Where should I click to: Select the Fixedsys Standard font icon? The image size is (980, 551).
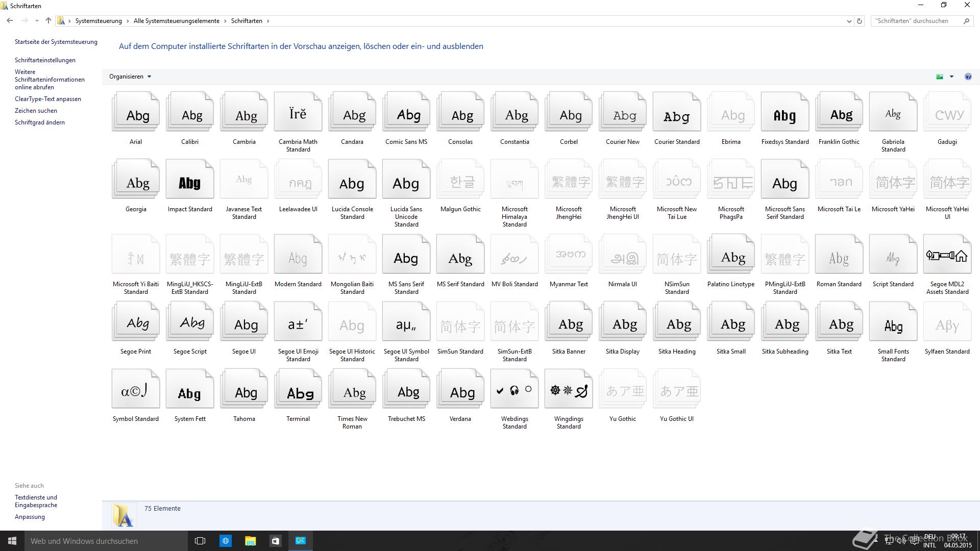click(785, 112)
